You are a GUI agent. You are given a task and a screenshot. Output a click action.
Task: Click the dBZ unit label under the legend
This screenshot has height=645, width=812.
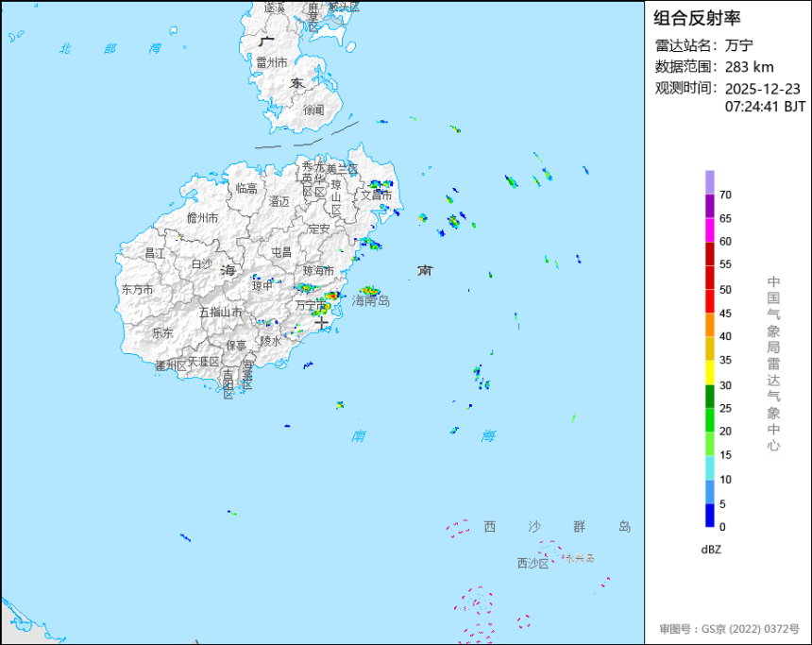(x=710, y=550)
